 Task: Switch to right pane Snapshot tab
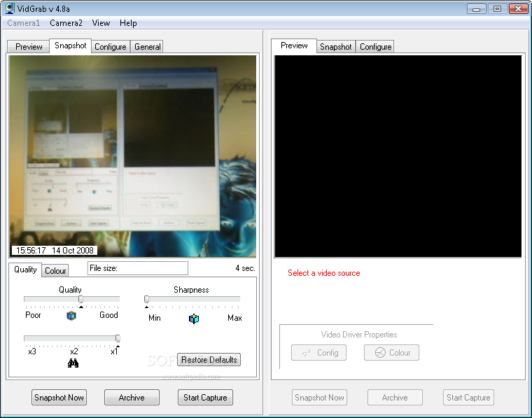tap(335, 47)
